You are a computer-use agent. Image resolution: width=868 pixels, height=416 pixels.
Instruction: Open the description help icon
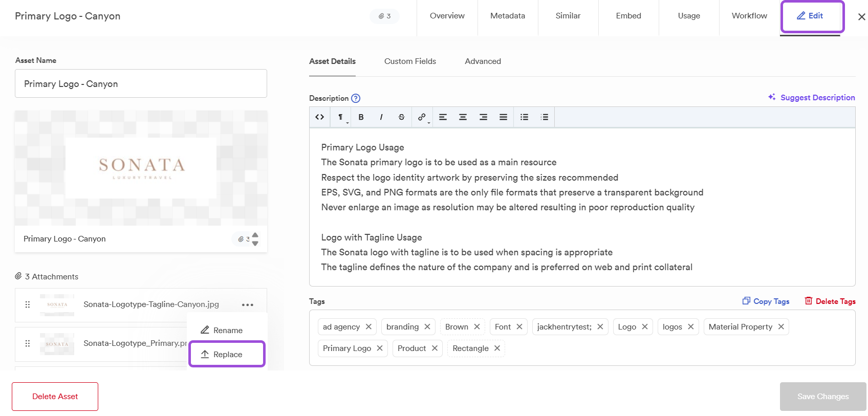click(x=356, y=98)
